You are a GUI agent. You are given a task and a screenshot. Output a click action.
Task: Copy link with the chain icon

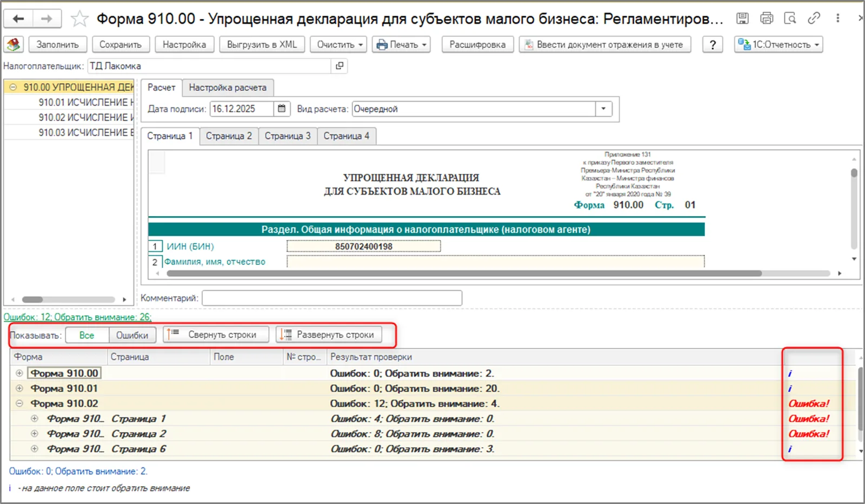(x=814, y=18)
